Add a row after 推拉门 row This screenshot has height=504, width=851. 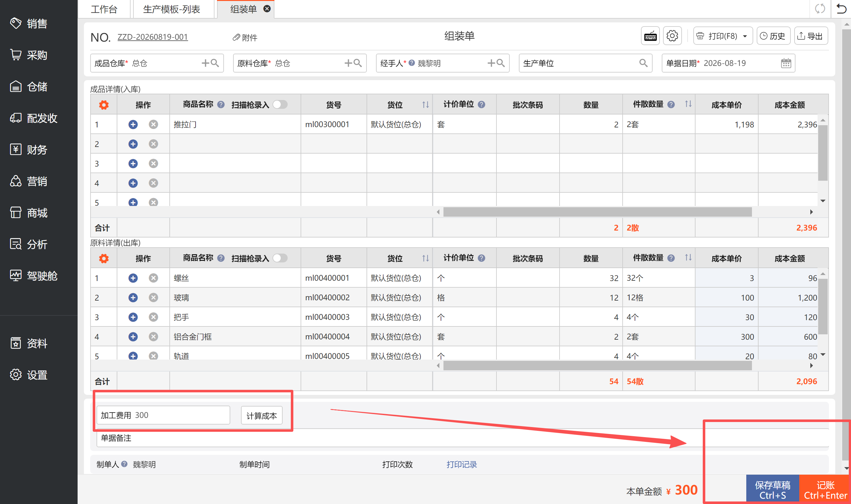(x=133, y=125)
